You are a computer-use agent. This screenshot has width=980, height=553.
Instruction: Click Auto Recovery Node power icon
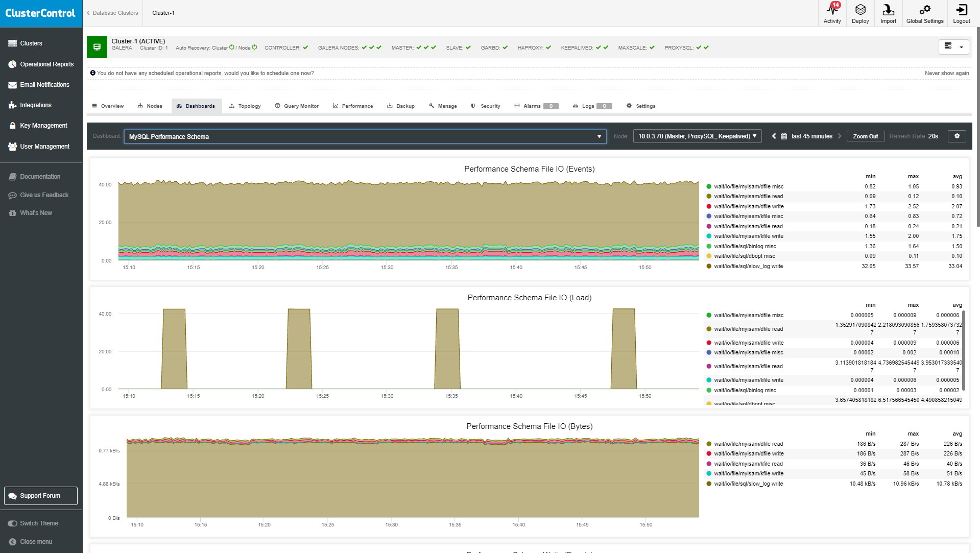tap(254, 47)
